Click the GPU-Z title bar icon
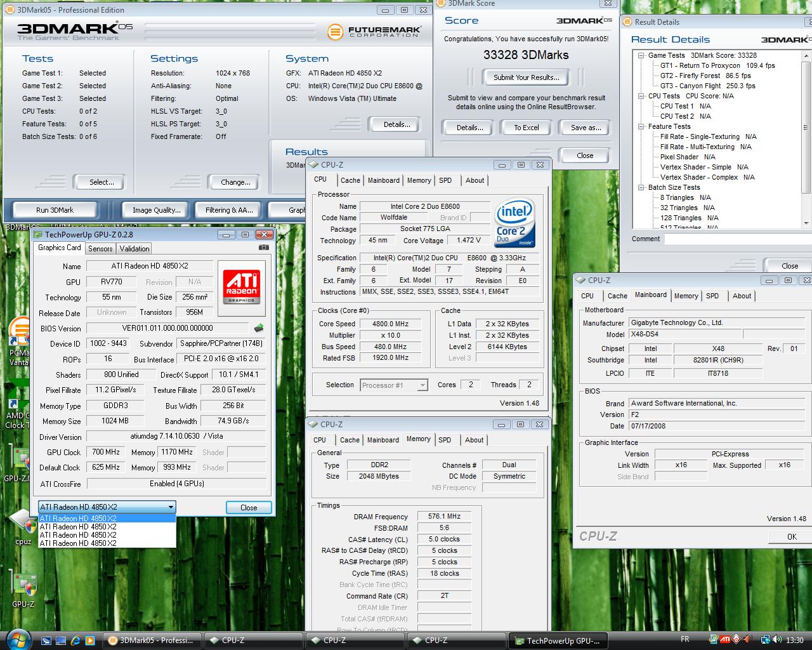Screen dimensions: 812x650 click(37, 234)
